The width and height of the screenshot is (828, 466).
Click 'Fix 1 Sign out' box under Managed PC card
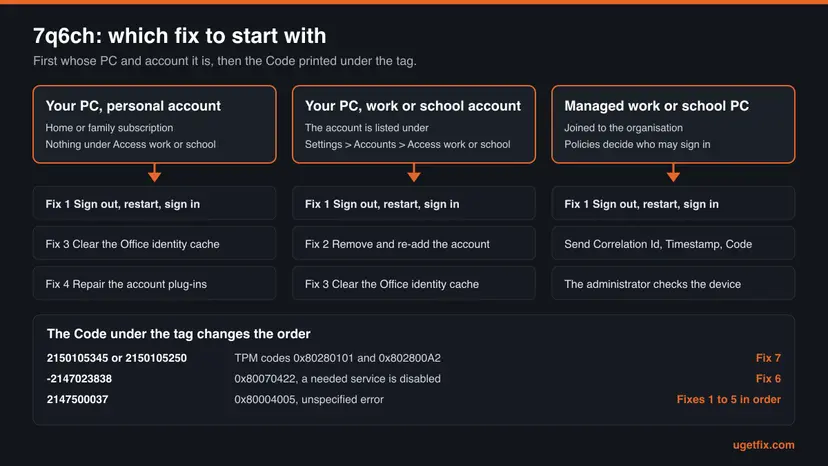coord(673,203)
